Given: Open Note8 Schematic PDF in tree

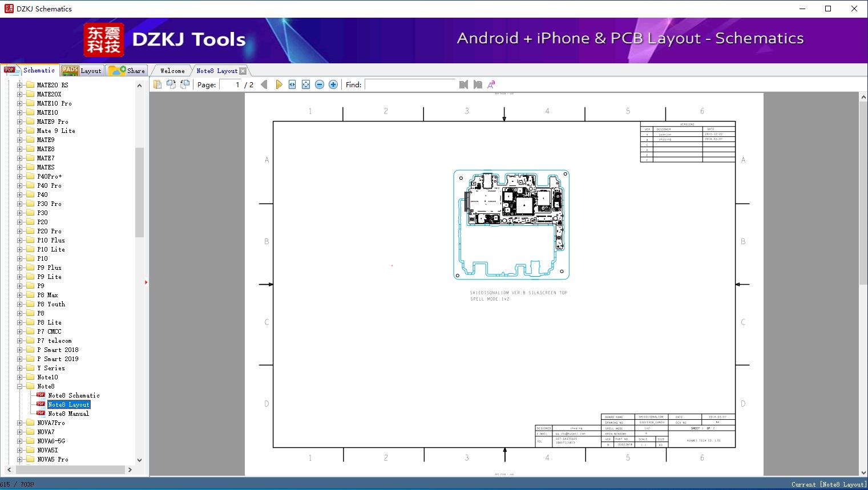Looking at the screenshot, I should [74, 395].
